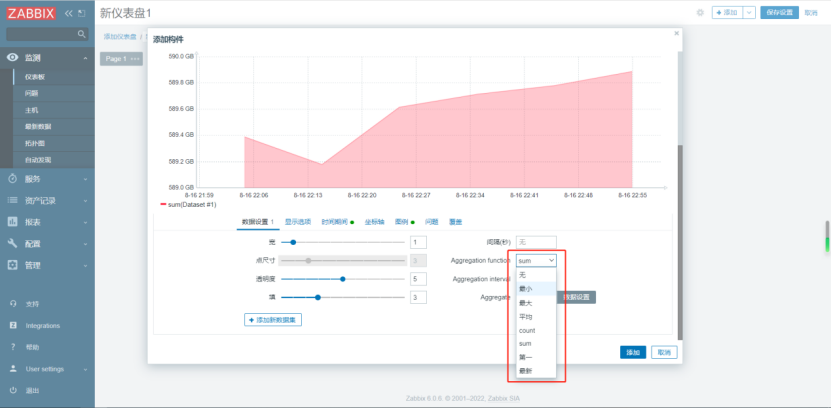Open the Page 1 three-dots menu
Viewport: 831px width, 408px height.
tap(135, 59)
